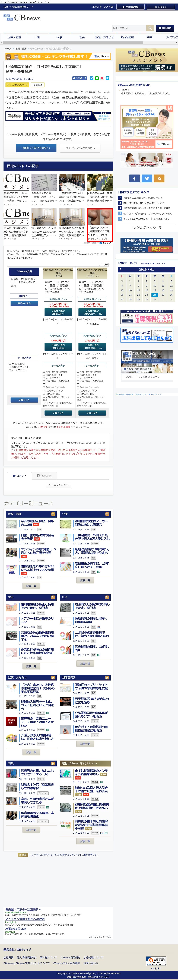Go to previous month in archive calendar

120,269
